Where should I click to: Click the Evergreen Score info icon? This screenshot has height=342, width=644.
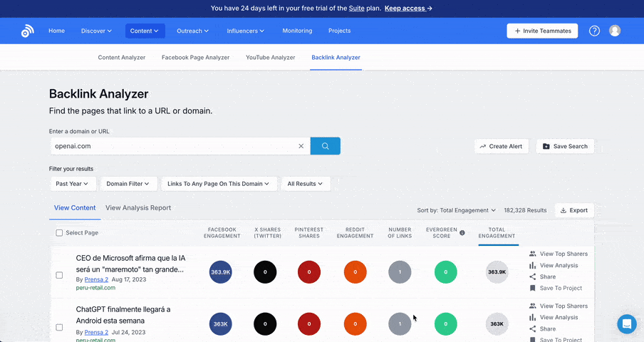462,233
